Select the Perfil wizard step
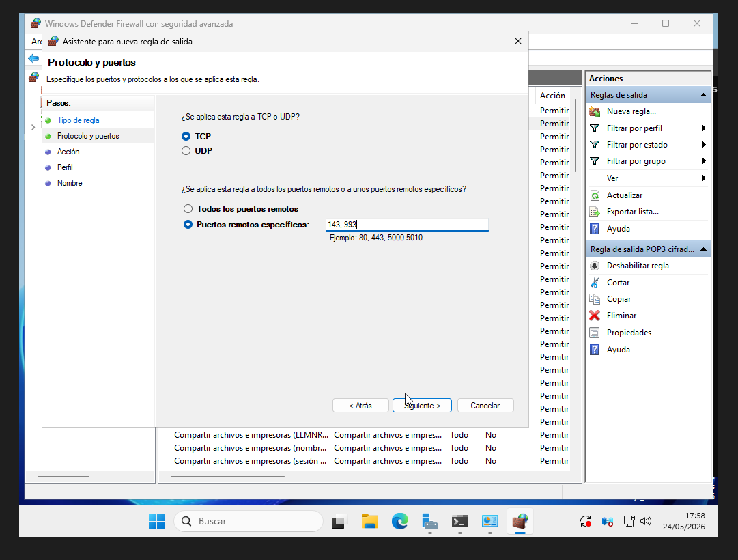 (65, 167)
